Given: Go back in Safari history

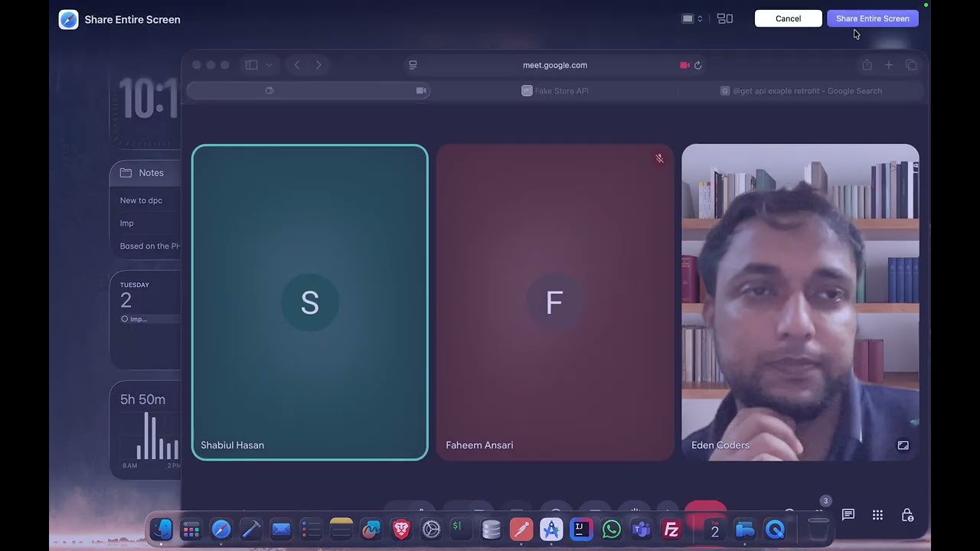Looking at the screenshot, I should click(297, 65).
